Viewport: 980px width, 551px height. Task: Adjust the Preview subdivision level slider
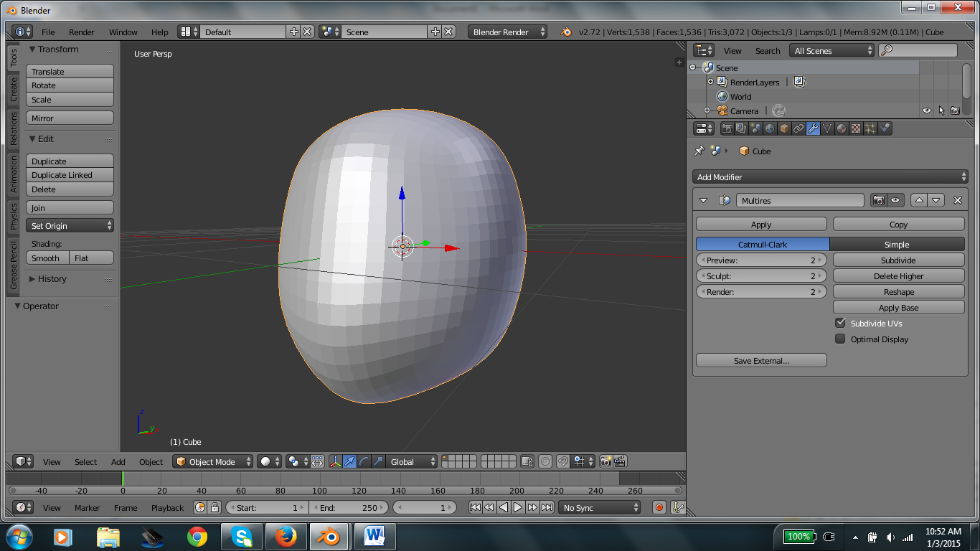(x=760, y=260)
